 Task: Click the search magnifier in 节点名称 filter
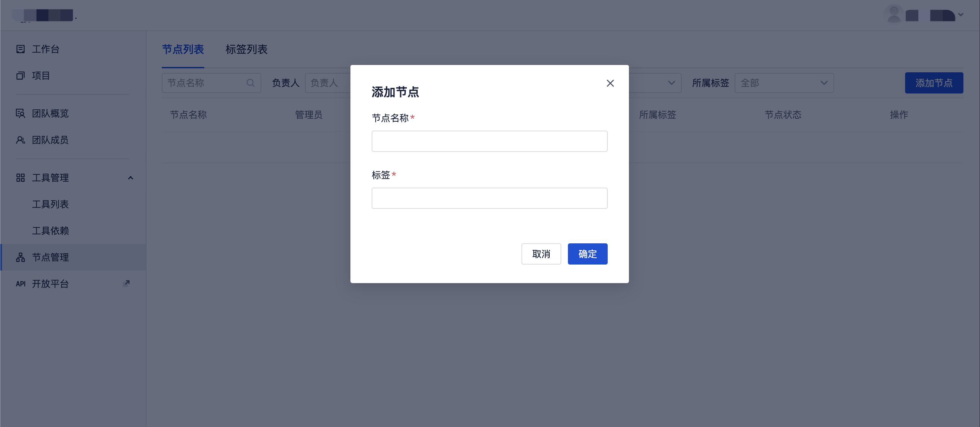coord(250,83)
